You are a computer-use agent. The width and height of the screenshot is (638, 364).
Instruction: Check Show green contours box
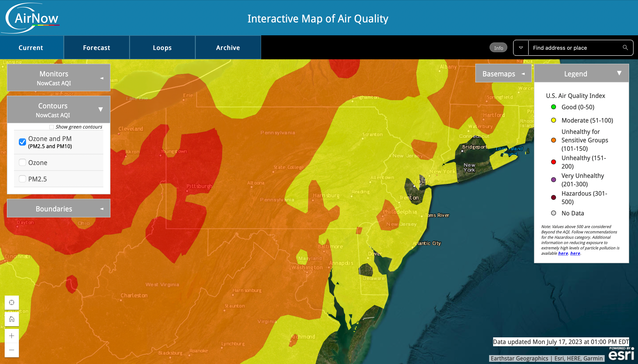click(x=52, y=127)
